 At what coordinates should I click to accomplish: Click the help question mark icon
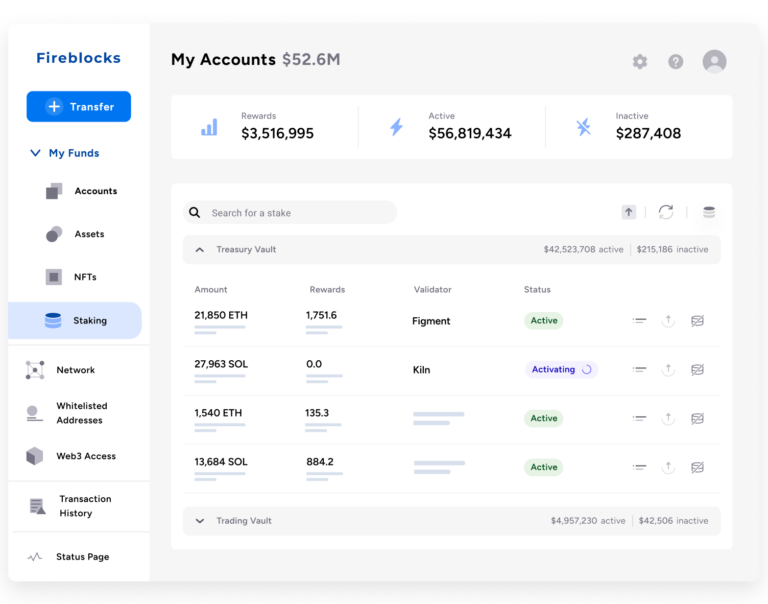click(676, 62)
